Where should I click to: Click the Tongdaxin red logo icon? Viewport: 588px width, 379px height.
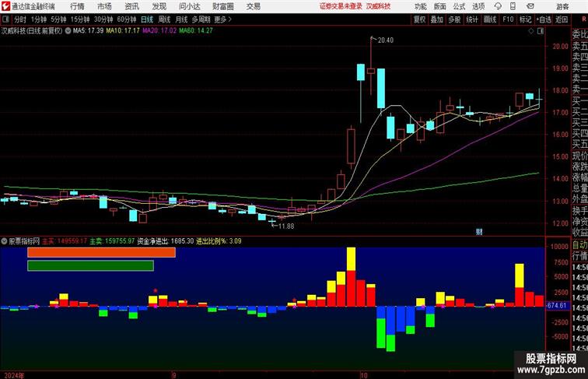pyautogui.click(x=5, y=6)
